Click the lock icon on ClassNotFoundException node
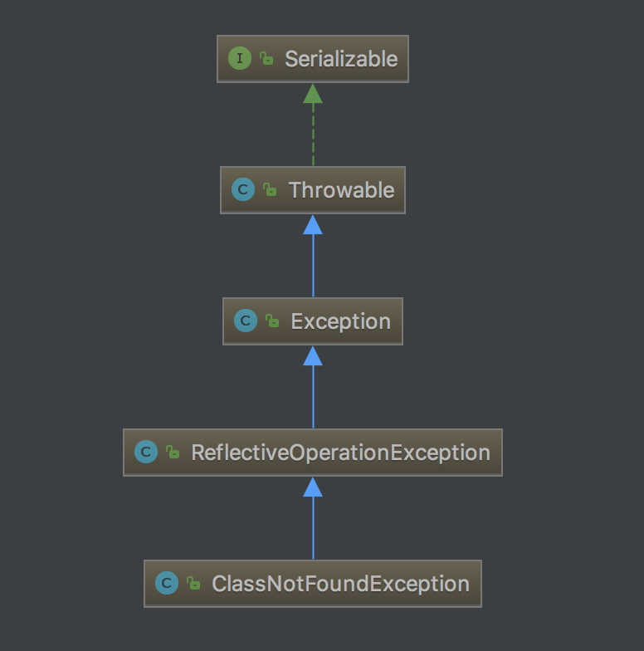Viewport: 644px width, 651px height. 193,584
